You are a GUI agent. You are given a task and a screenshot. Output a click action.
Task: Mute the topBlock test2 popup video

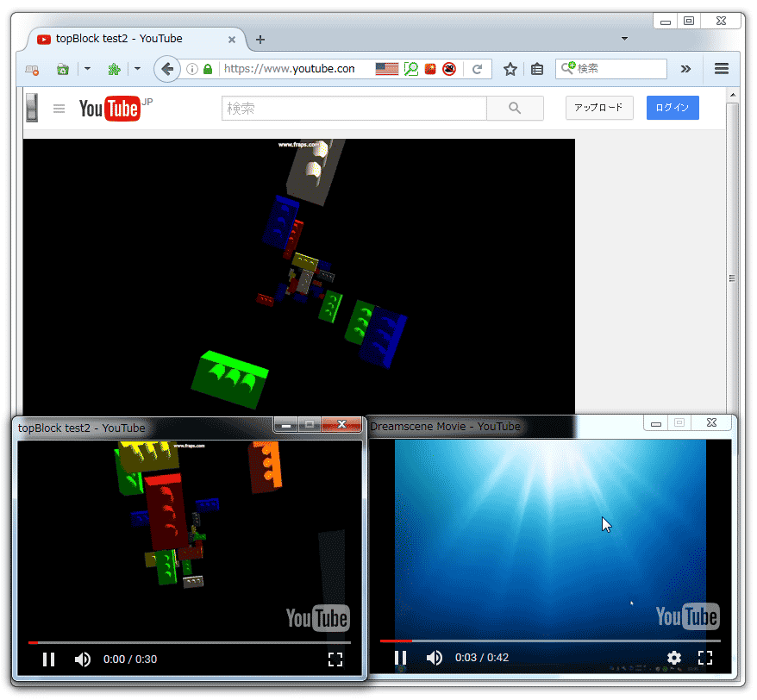click(83, 659)
